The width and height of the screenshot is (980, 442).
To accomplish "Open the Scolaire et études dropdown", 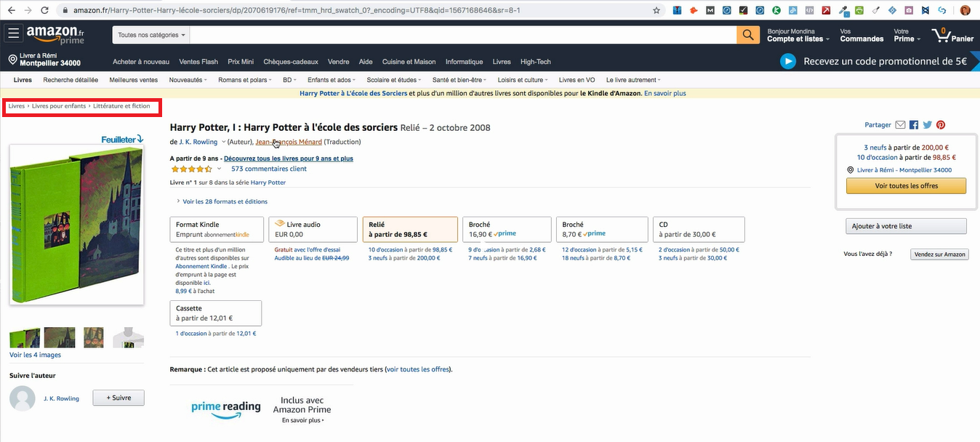I will click(x=394, y=80).
